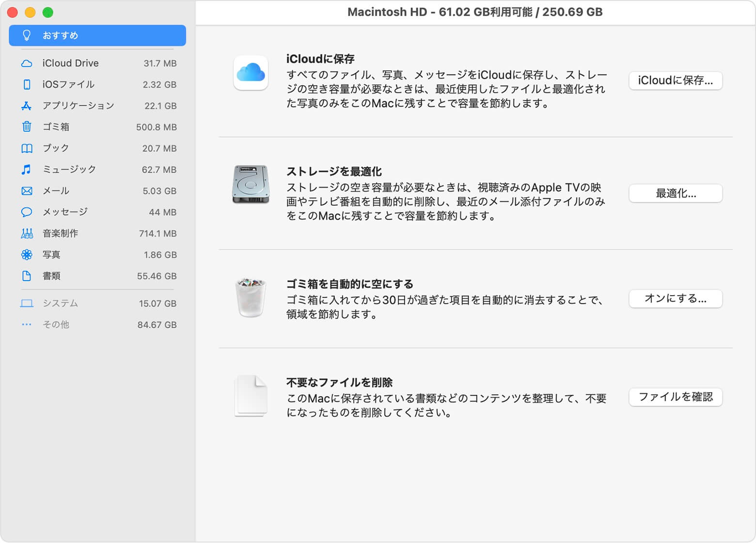The width and height of the screenshot is (756, 543).
Task: Select the ゴミ箱 sidebar label
Action: (x=56, y=127)
